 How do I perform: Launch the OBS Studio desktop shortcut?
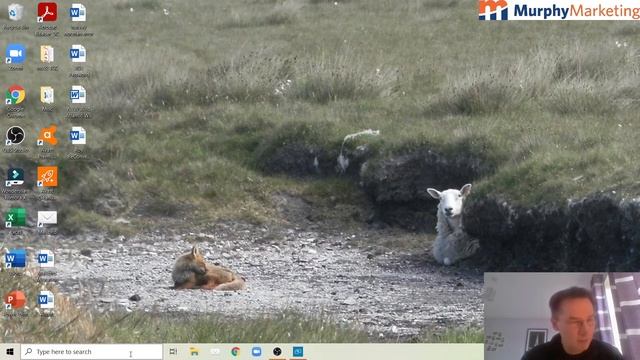[16, 136]
